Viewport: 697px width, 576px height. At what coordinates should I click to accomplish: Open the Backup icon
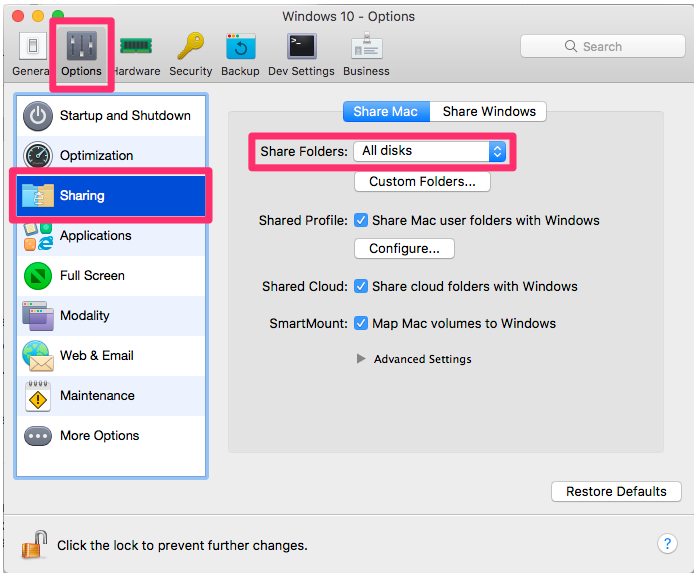240,46
